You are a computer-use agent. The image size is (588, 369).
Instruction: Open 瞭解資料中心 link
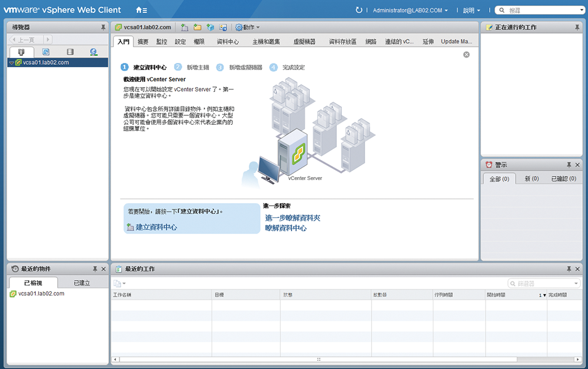[x=286, y=228]
